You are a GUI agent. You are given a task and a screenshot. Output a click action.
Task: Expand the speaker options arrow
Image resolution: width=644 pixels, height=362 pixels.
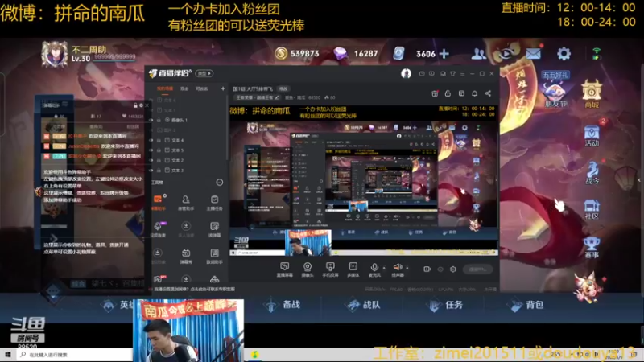point(407,268)
